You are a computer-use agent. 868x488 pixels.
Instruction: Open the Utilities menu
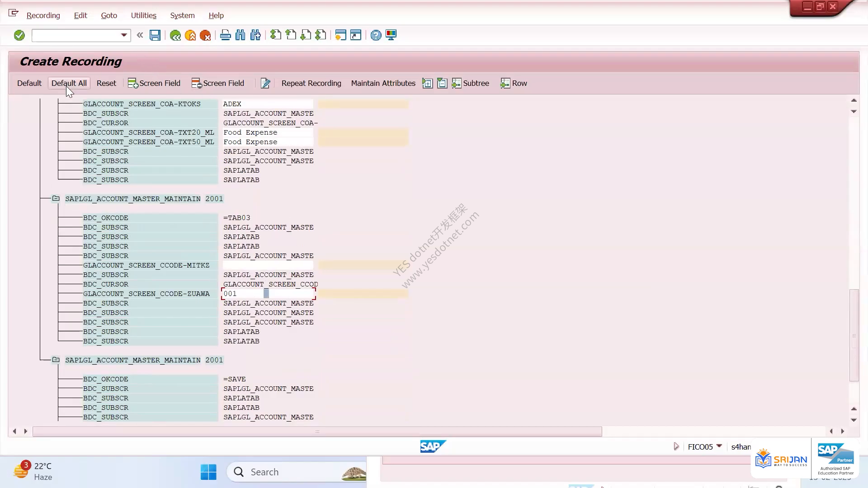[x=144, y=15]
